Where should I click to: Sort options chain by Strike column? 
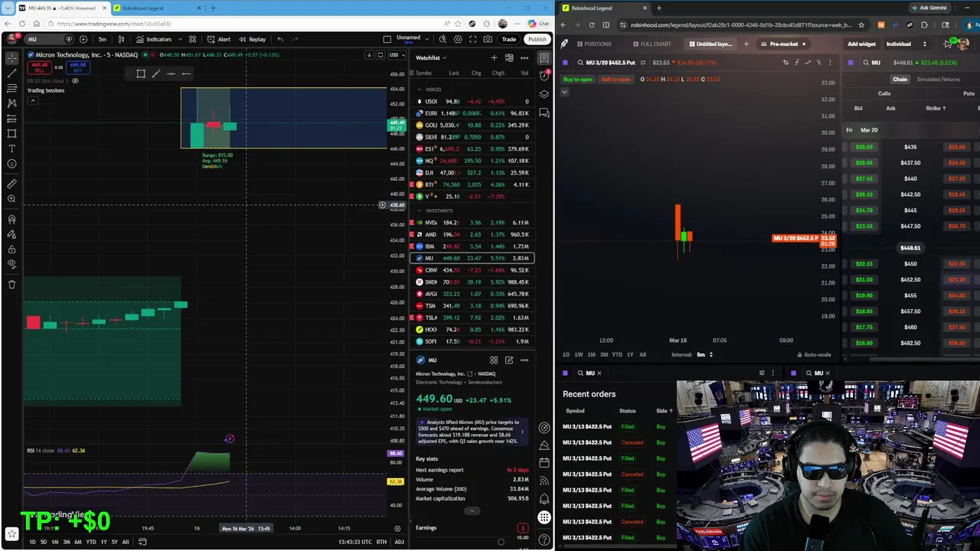[x=936, y=109]
